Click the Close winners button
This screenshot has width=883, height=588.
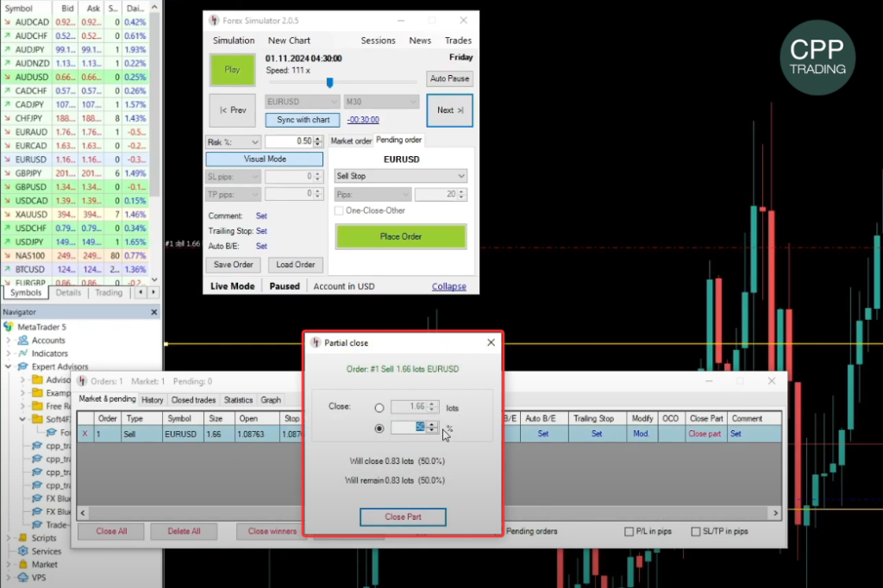272,532
